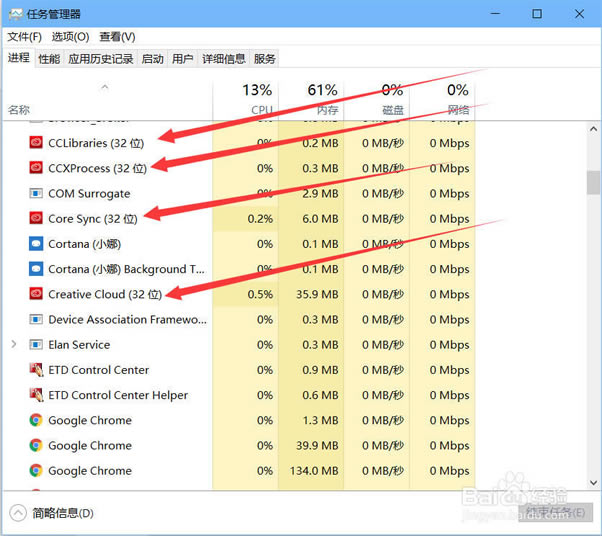Switch to the 应用历史记录 tab
Image resolution: width=602 pixels, height=536 pixels.
click(101, 59)
